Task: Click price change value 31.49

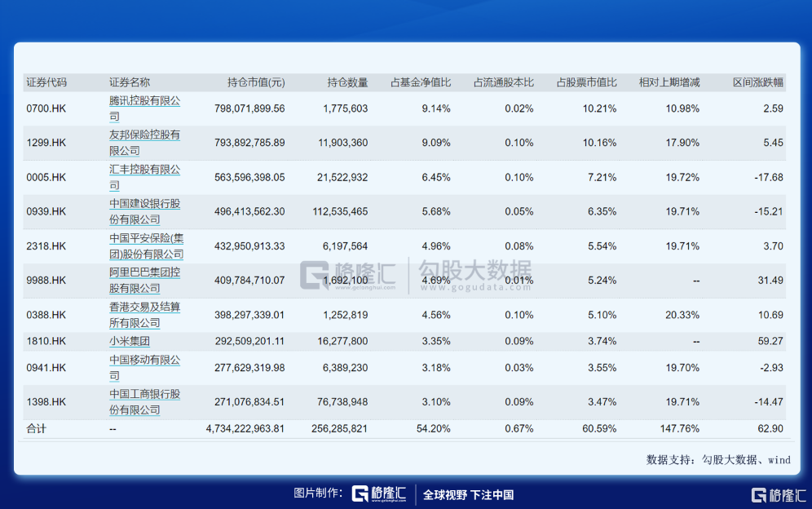Action: pos(770,280)
